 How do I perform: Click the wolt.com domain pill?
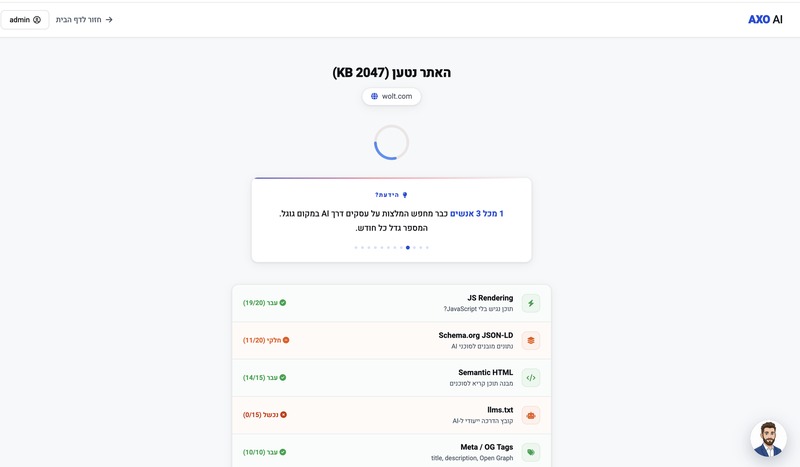click(391, 97)
